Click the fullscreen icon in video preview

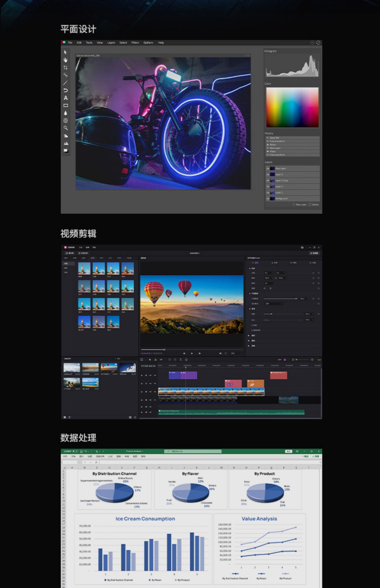[x=225, y=353]
